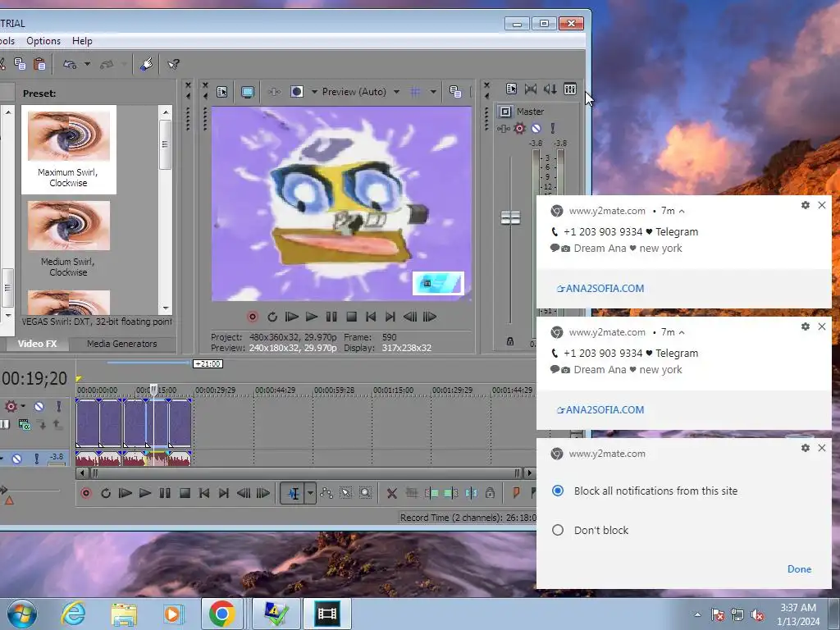The width and height of the screenshot is (840, 630).
Task: Toggle Mute on the video track
Action: [39, 406]
